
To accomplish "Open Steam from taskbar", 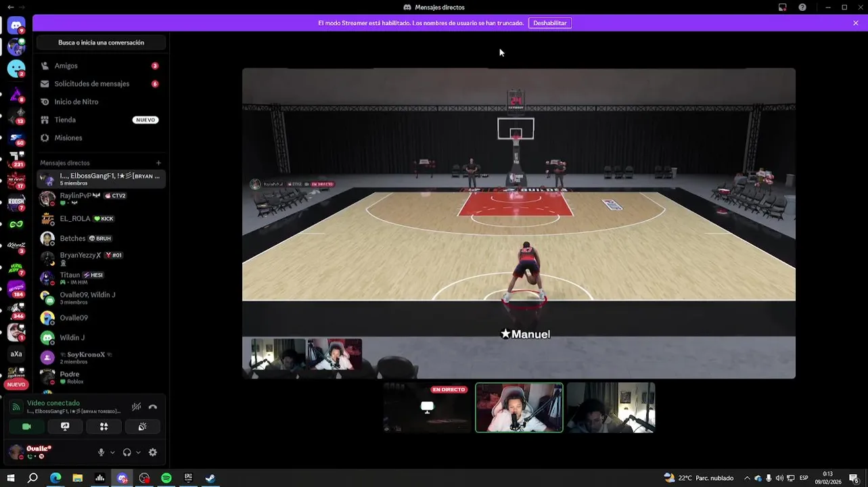I will [210, 478].
